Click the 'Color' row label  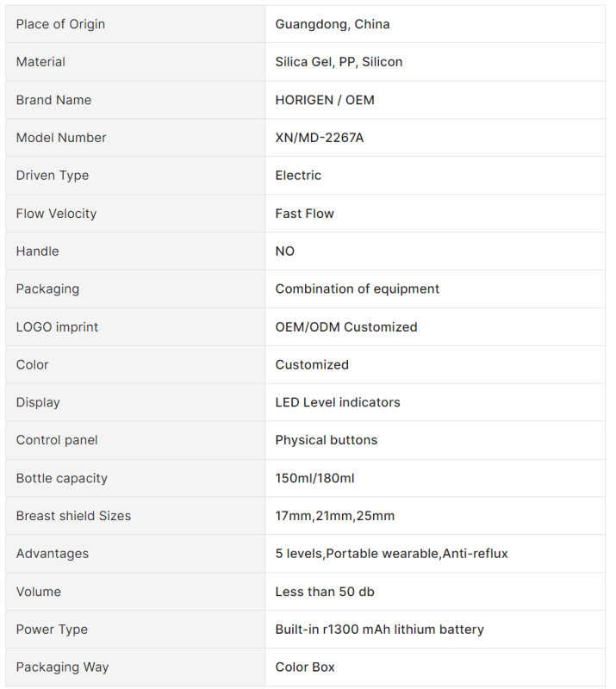coord(33,364)
